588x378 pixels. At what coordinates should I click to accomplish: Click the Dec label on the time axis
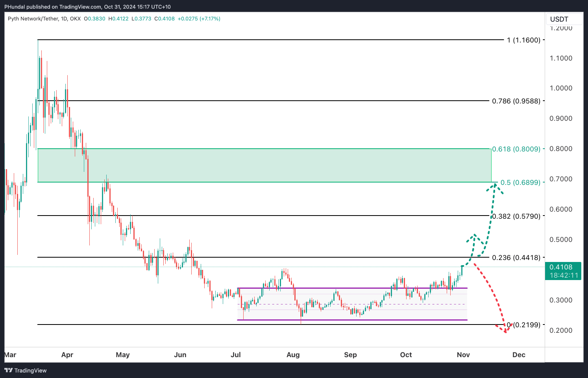click(519, 355)
